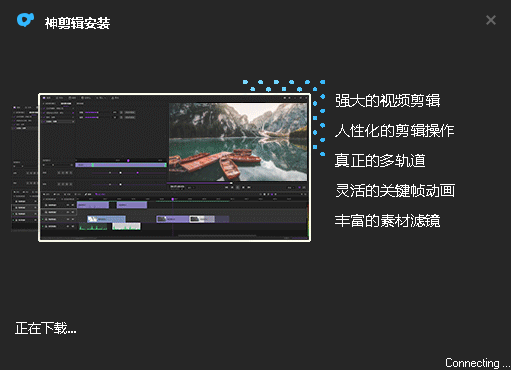Click the 人性化的剪辑操作 feature text
511x370 pixels.
(x=395, y=130)
